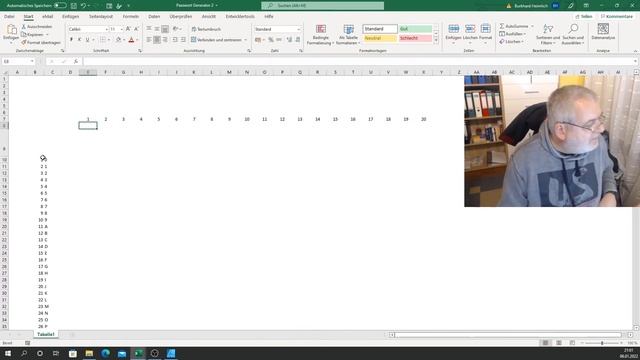640x360 pixels.
Task: Click the insert function fx icon
Action: [76, 61]
